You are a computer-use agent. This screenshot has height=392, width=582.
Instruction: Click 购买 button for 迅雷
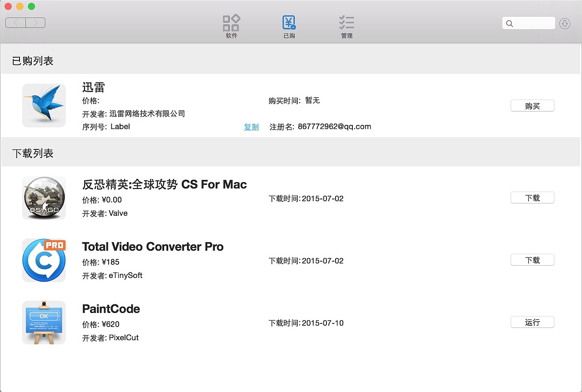point(532,106)
